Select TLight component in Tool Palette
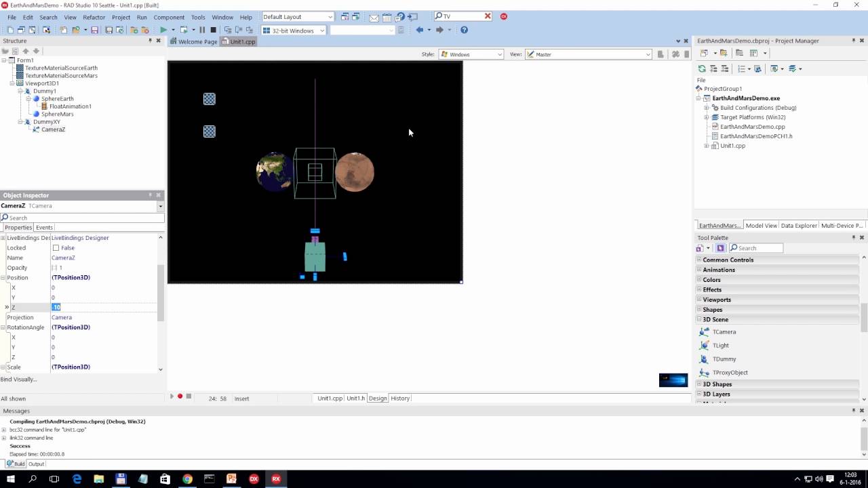This screenshot has height=488, width=868. (x=720, y=346)
